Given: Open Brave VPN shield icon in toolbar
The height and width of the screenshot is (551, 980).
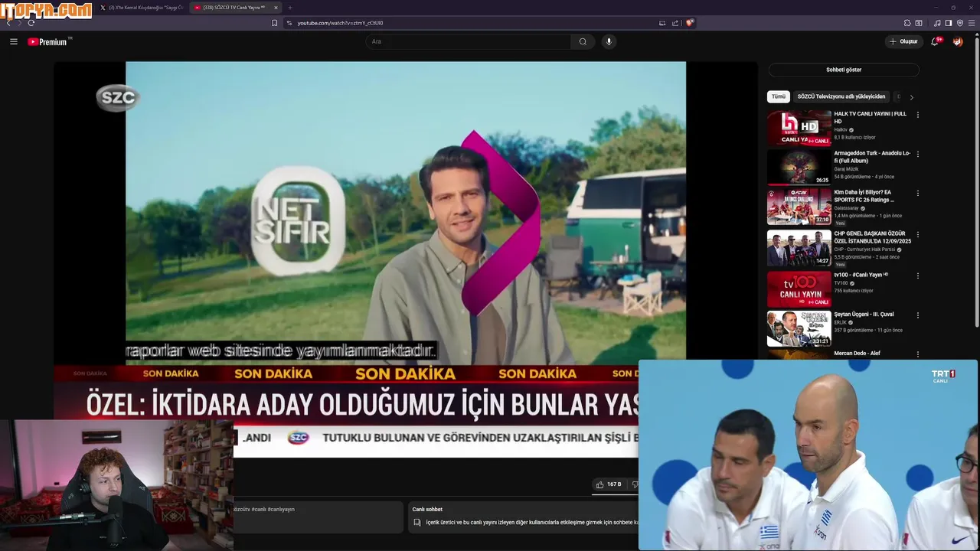Looking at the screenshot, I should [x=960, y=23].
